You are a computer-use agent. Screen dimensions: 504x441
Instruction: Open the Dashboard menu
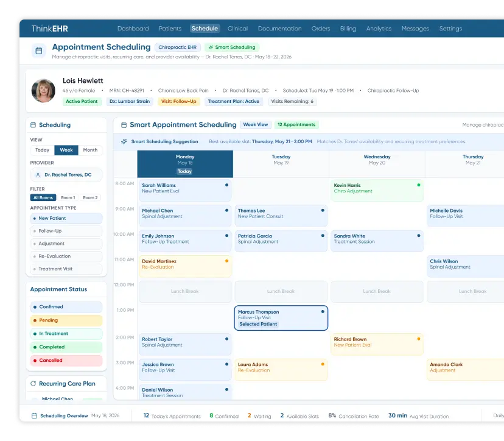[x=133, y=29]
